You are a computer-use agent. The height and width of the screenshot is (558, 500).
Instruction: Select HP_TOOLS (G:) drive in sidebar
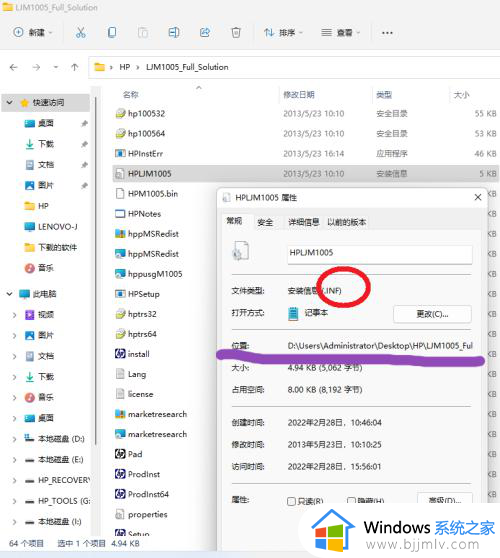[58, 501]
